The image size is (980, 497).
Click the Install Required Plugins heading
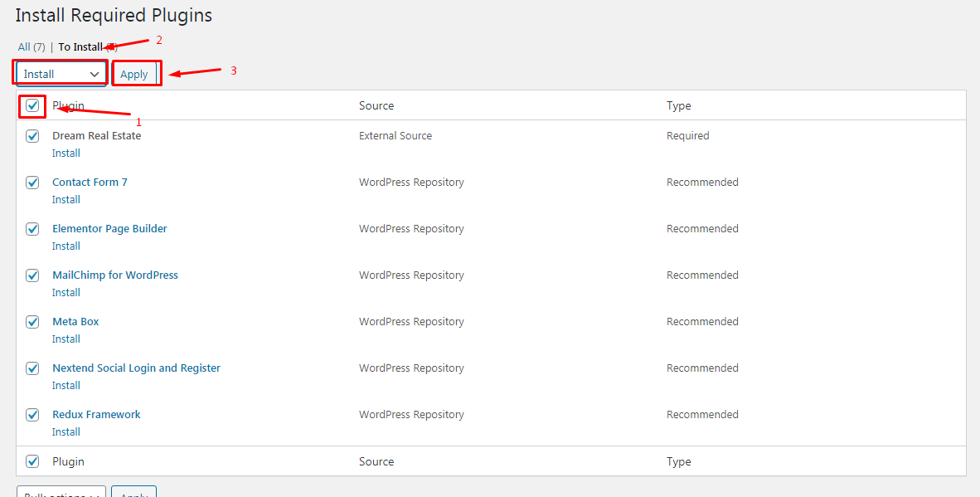click(114, 15)
